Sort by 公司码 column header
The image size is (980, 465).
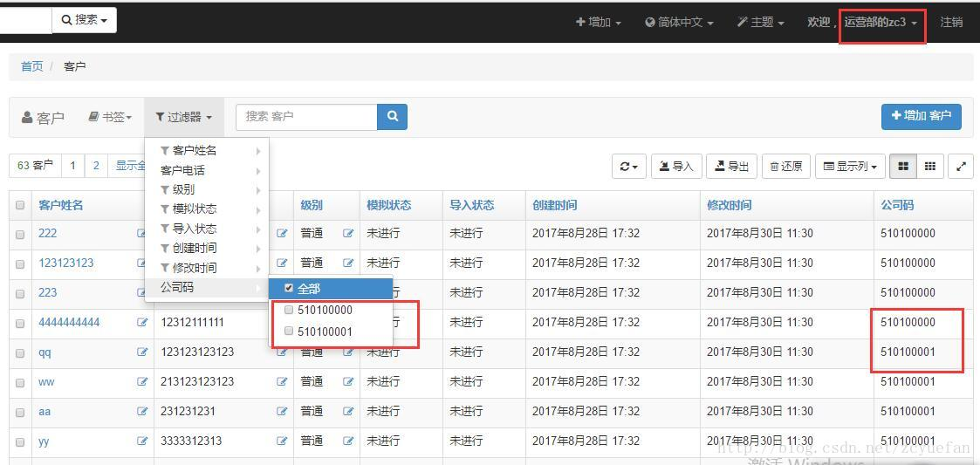point(897,205)
